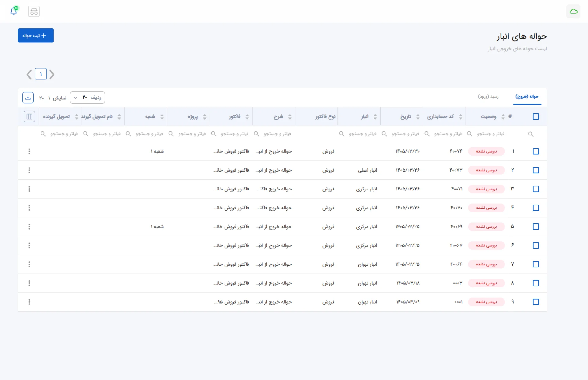Select the checkbox for row ۷
Image resolution: width=588 pixels, height=380 pixels.
coord(536,264)
